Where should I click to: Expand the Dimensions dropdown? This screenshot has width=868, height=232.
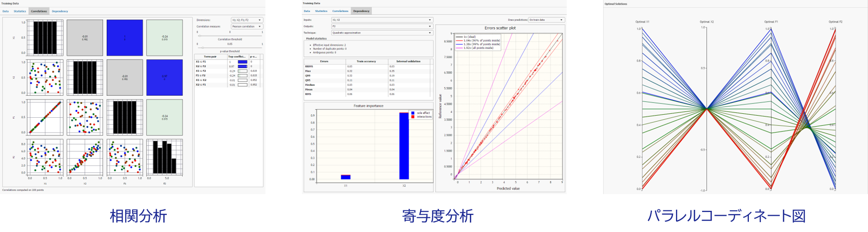(247, 20)
